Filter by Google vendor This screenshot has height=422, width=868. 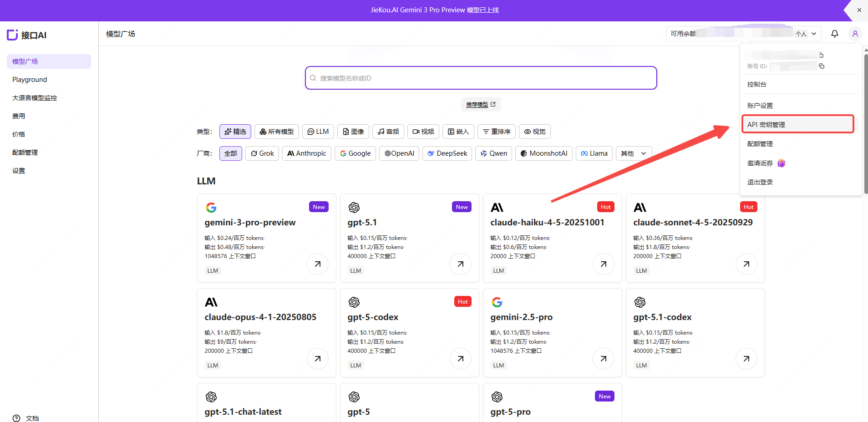(x=355, y=153)
